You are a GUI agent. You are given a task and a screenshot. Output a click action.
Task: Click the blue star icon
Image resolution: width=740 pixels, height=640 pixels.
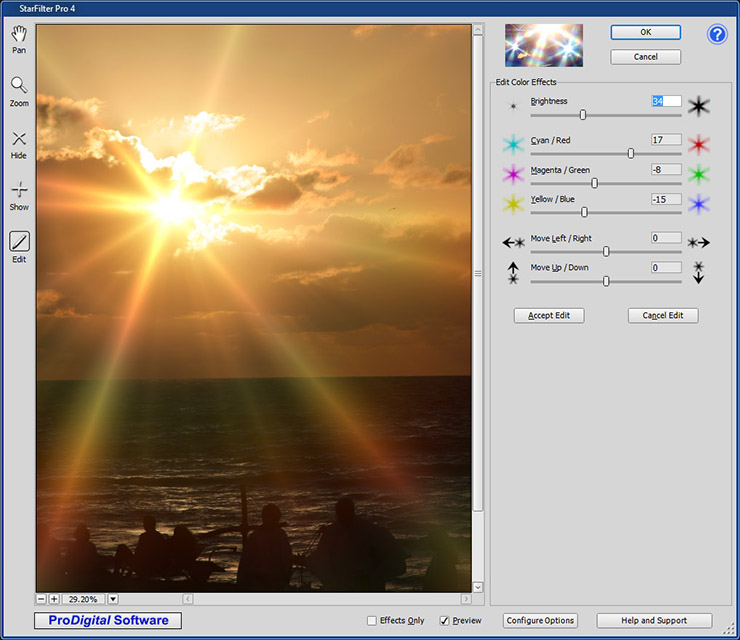pyautogui.click(x=698, y=204)
